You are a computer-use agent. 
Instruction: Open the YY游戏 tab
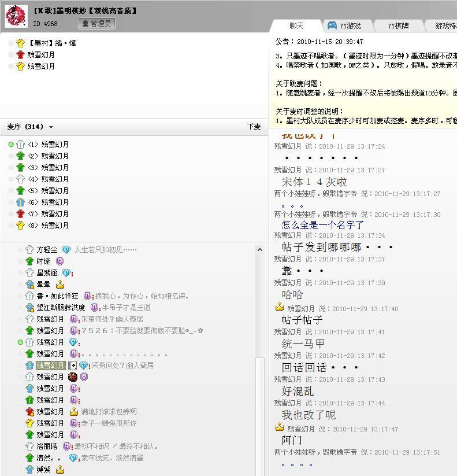click(344, 26)
